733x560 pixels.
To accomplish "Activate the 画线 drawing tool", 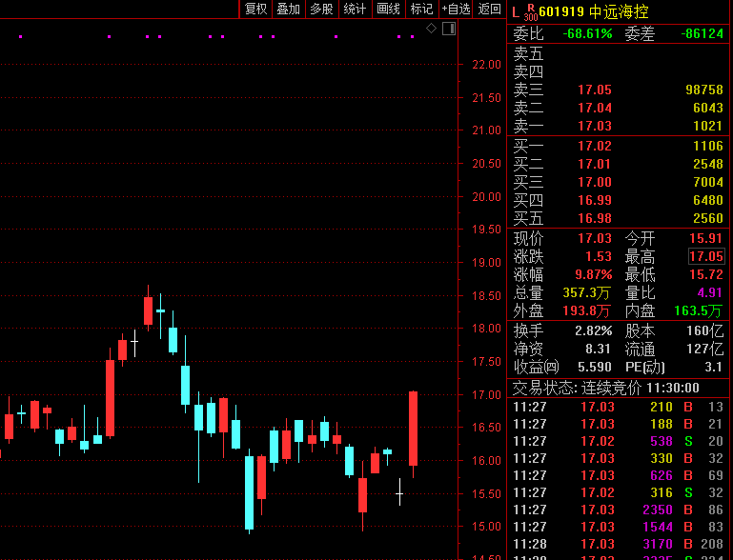I will pos(388,10).
